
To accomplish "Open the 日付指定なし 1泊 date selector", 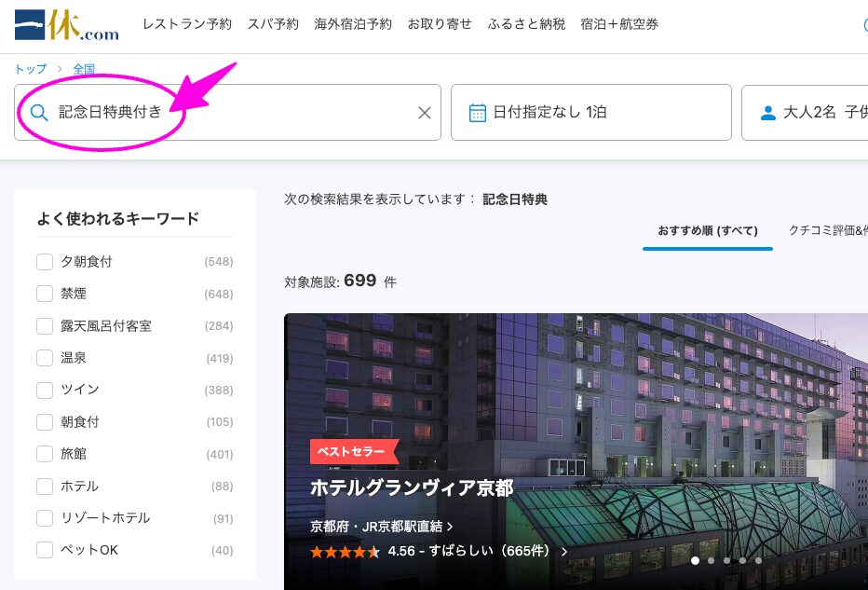I will point(590,113).
